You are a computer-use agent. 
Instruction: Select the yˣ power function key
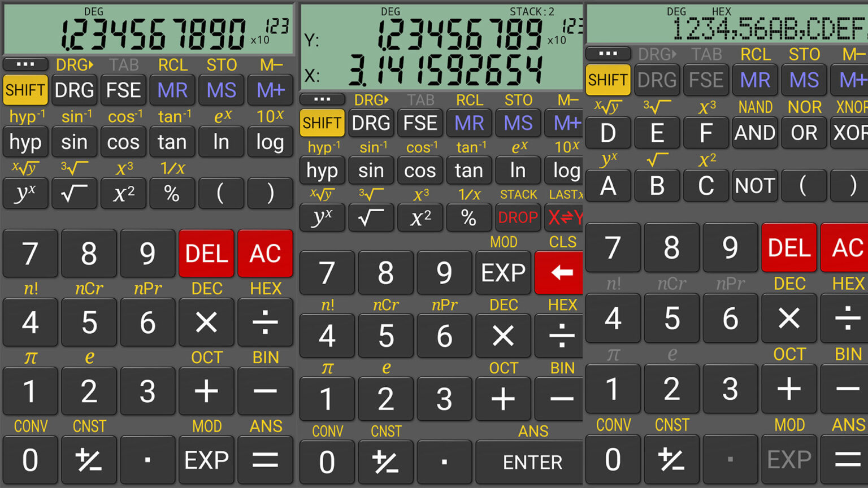point(25,193)
